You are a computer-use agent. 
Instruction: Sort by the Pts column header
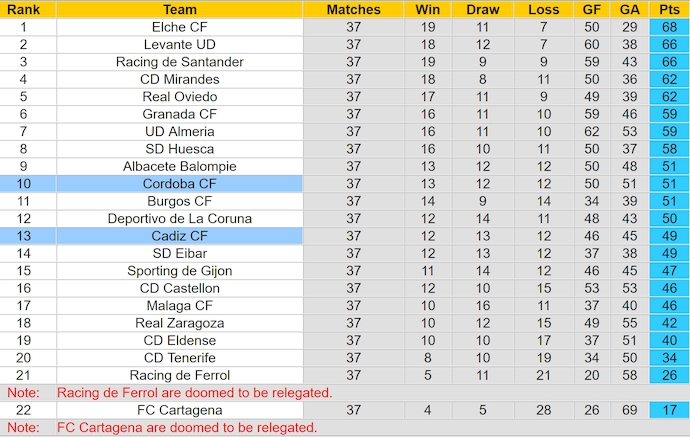pos(669,9)
